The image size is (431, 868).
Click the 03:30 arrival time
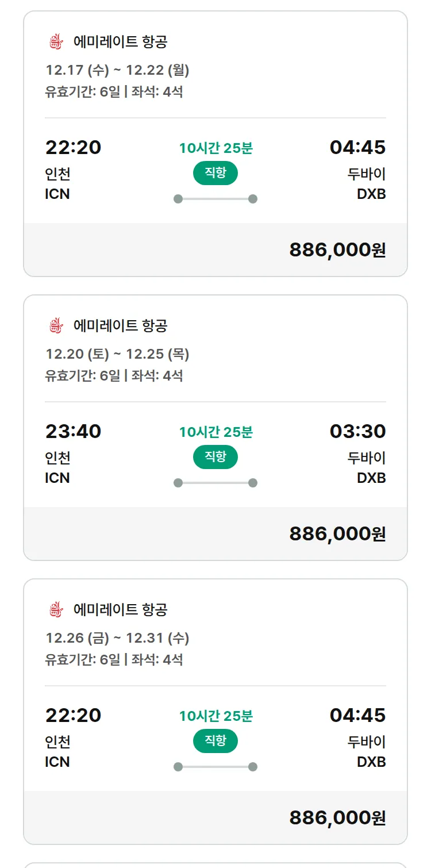click(357, 431)
